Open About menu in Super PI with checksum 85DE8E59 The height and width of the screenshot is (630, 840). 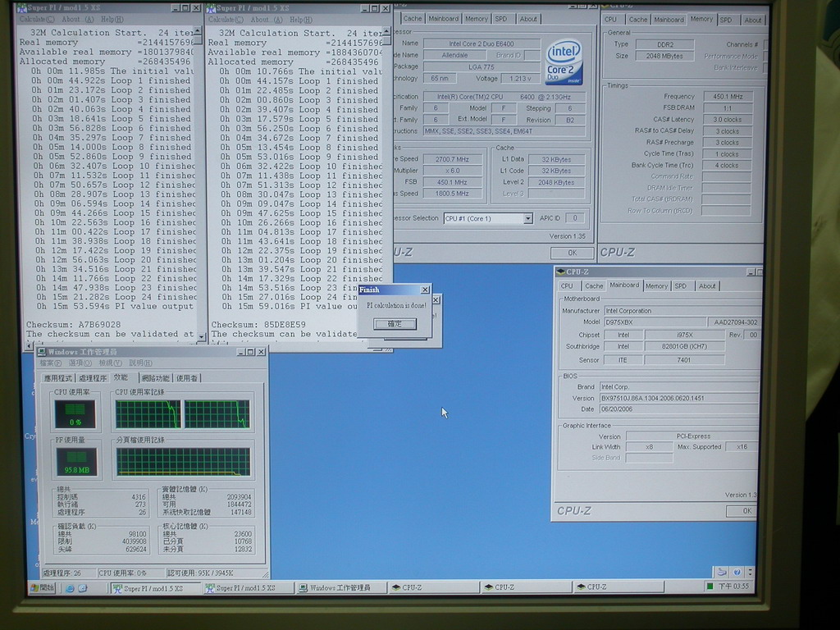267,20
